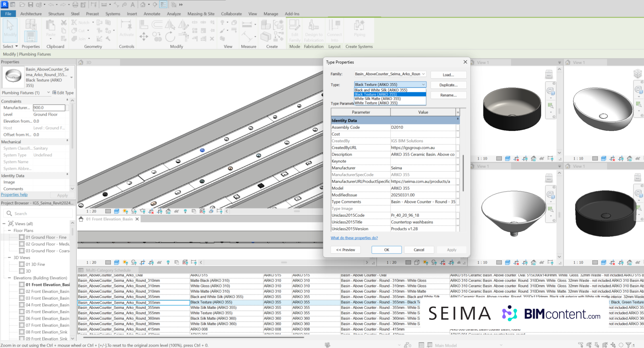Screen dimensions: 644x348
Task: Click the Piping tool in Create Systems
Action: (359, 30)
